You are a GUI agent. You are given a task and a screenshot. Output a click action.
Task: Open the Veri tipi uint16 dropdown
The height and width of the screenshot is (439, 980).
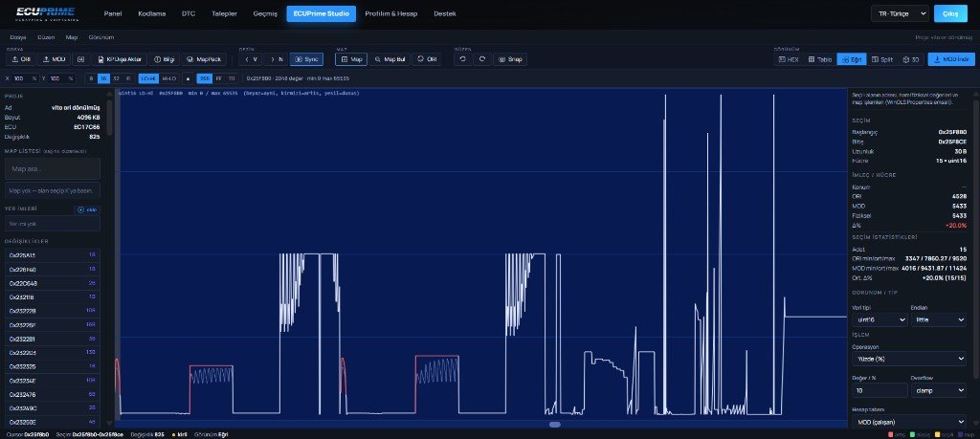880,319
